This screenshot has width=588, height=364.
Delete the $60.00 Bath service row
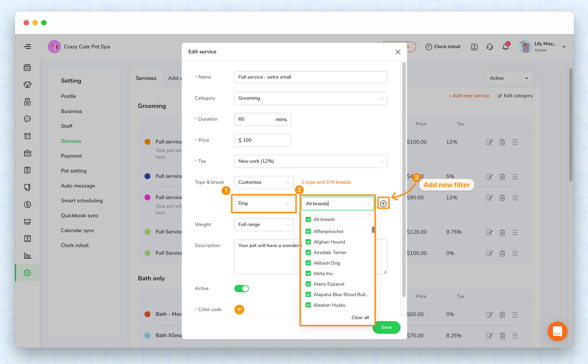502,315
